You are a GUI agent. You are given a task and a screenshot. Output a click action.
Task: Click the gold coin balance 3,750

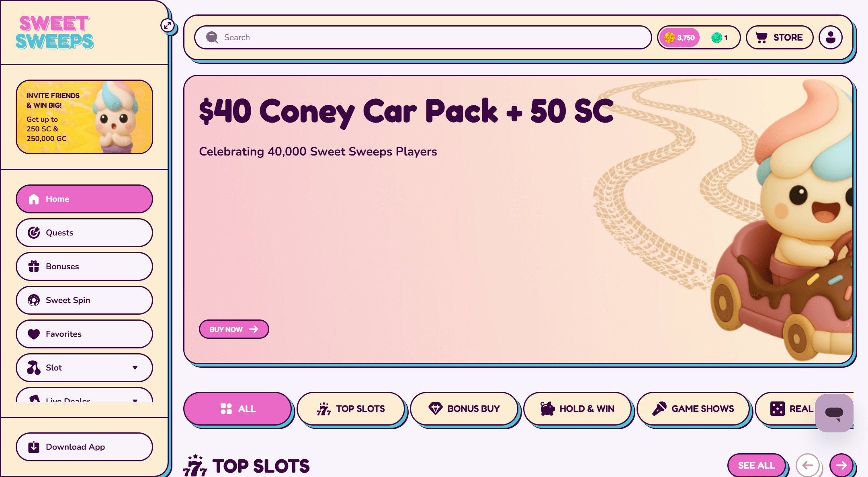(680, 38)
